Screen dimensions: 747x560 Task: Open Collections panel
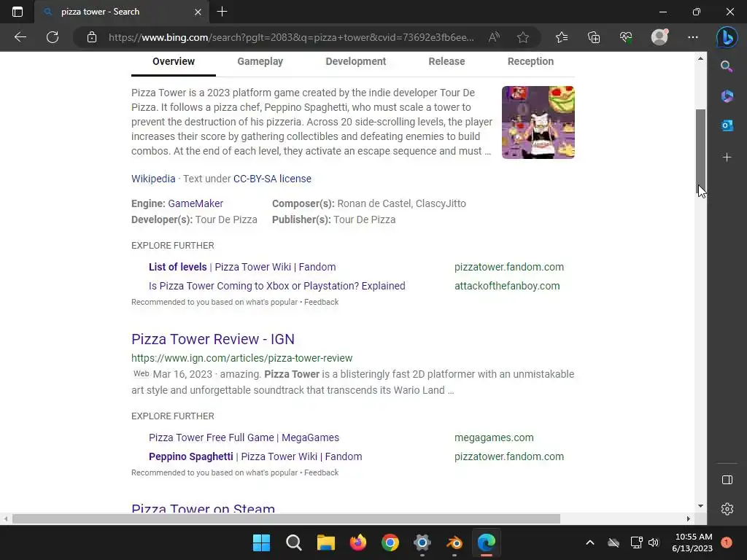tap(594, 37)
